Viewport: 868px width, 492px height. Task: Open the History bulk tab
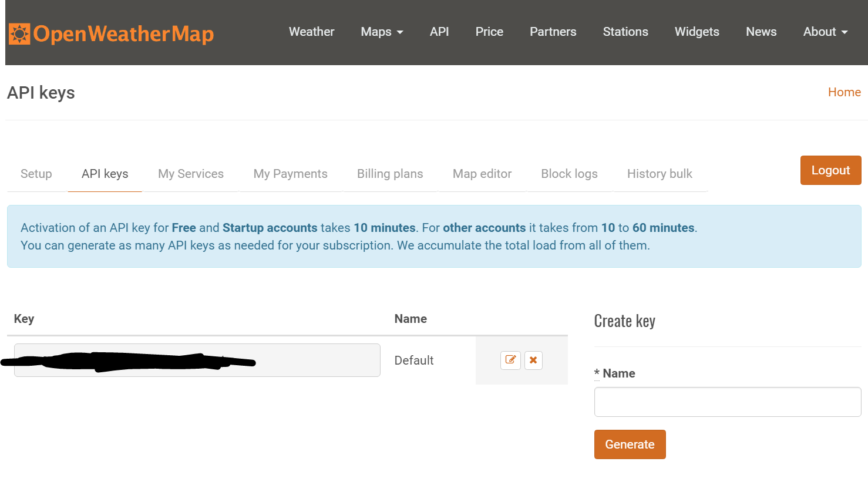pos(660,174)
